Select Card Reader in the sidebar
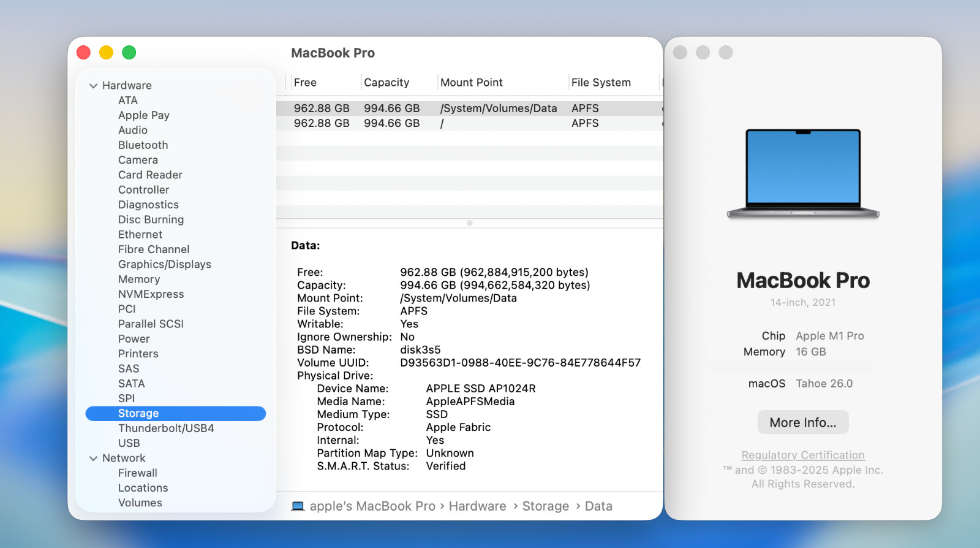The width and height of the screenshot is (980, 548). [x=150, y=175]
